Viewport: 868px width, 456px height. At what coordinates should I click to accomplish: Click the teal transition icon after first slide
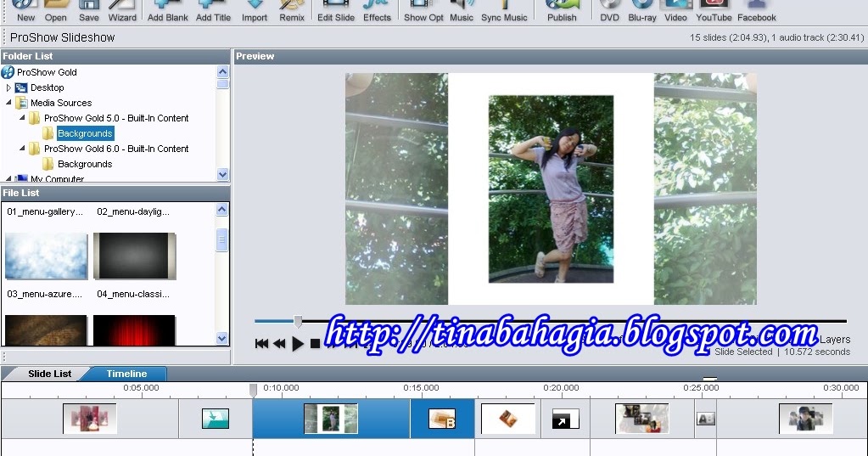click(x=216, y=419)
